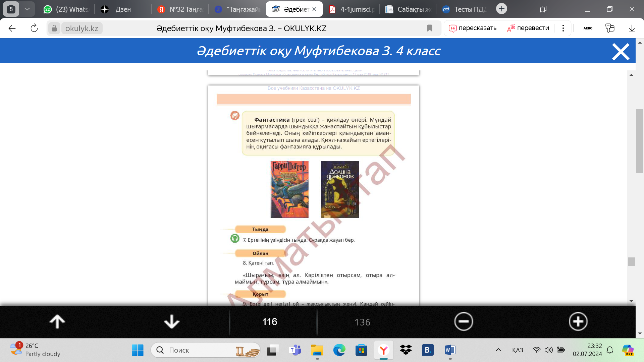The image size is (644, 362).
Task: Open the three-dot page actions menu
Action: point(563,28)
